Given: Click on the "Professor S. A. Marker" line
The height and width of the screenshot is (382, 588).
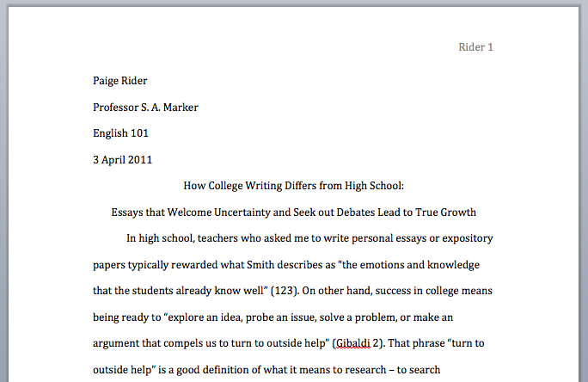Looking at the screenshot, I should [150, 108].
